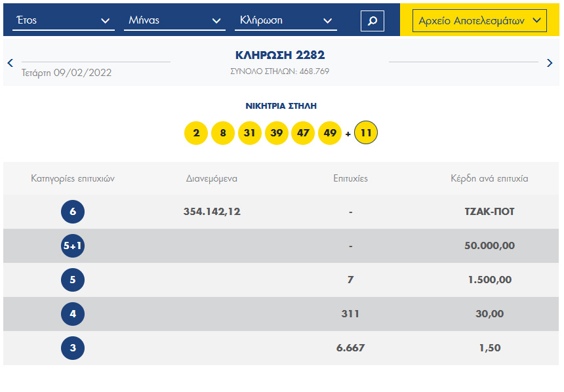Go to next draw with right arrow
The image size is (564, 392).
pyautogui.click(x=550, y=63)
